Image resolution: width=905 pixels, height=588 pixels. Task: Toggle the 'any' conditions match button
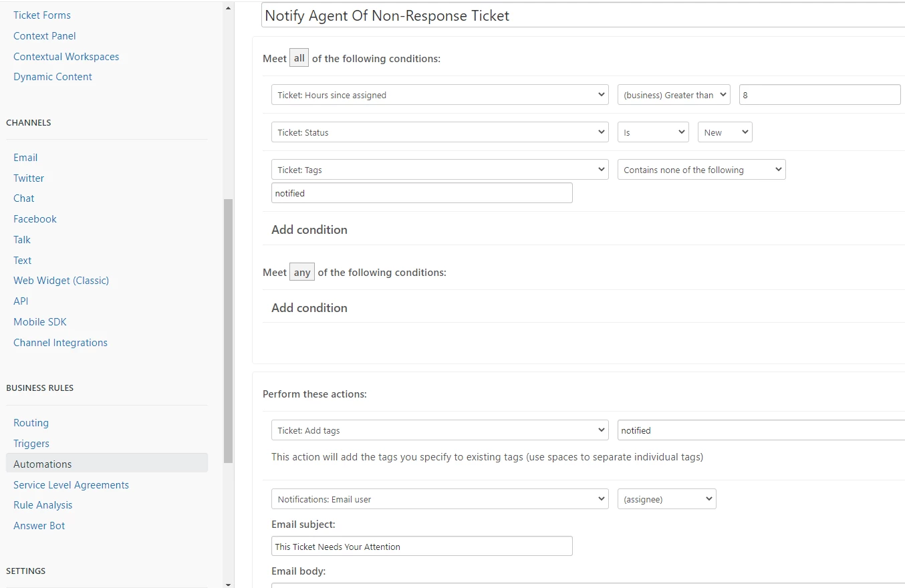tap(302, 273)
